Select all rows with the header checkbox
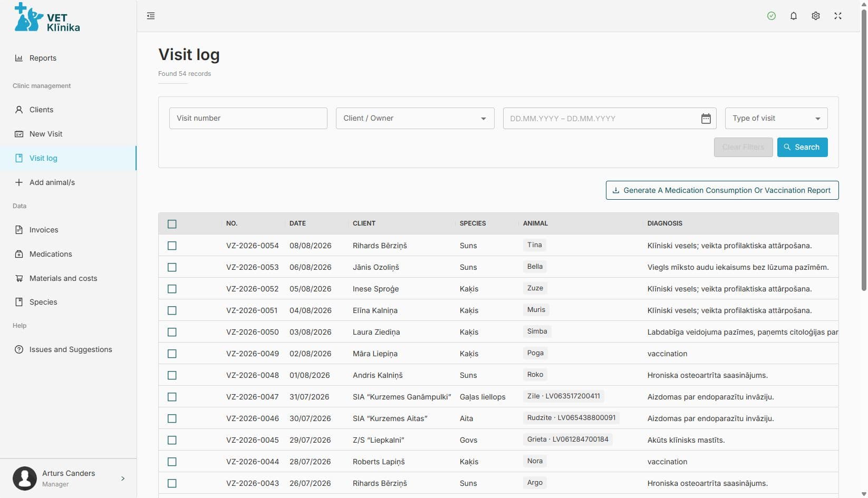Viewport: 868px width, 498px height. [x=172, y=224]
